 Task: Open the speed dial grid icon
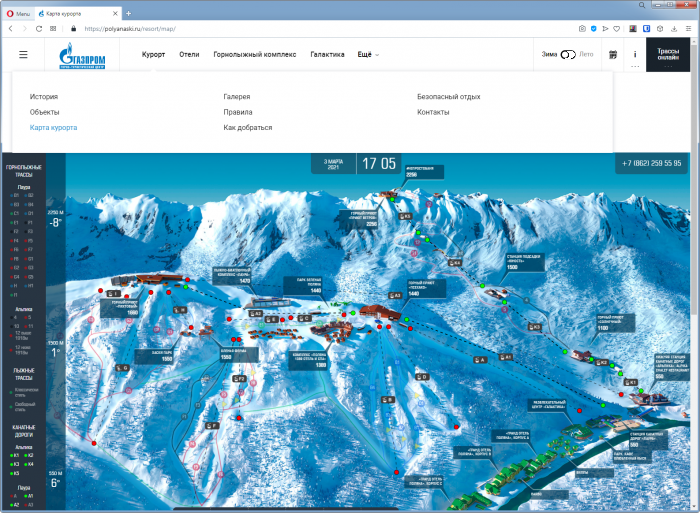[53, 29]
